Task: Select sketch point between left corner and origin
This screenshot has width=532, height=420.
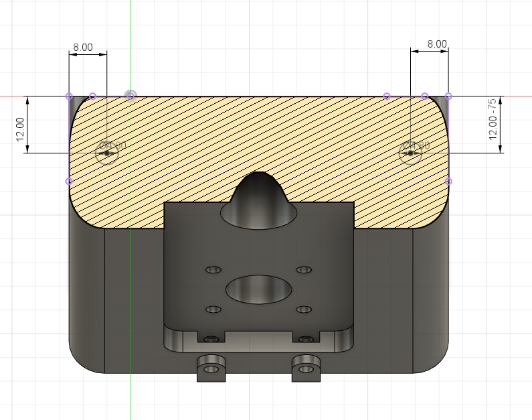Action: (92, 96)
